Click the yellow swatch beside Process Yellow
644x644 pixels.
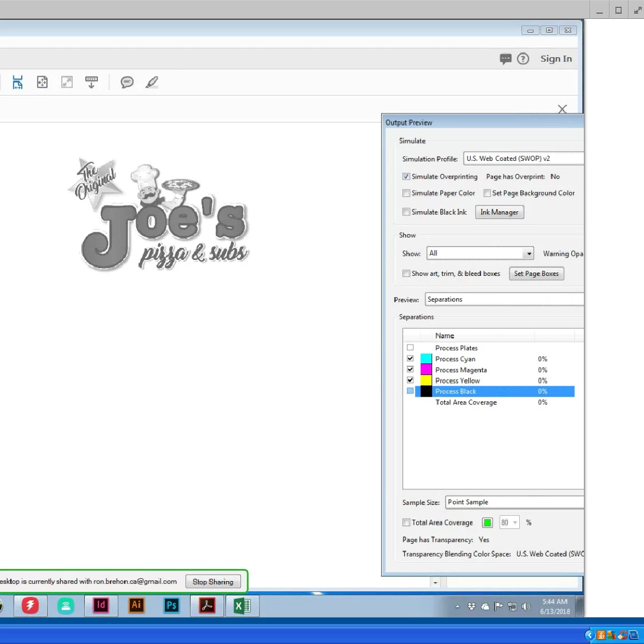point(426,380)
